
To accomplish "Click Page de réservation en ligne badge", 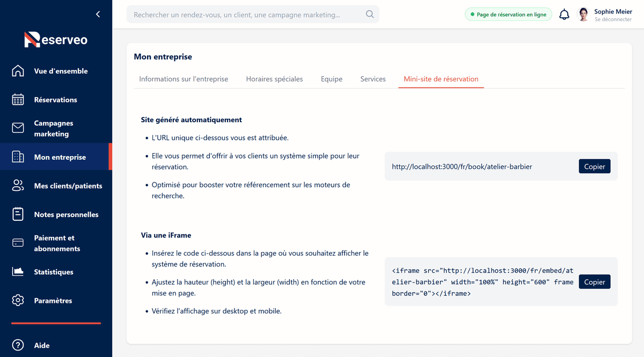I will point(508,14).
